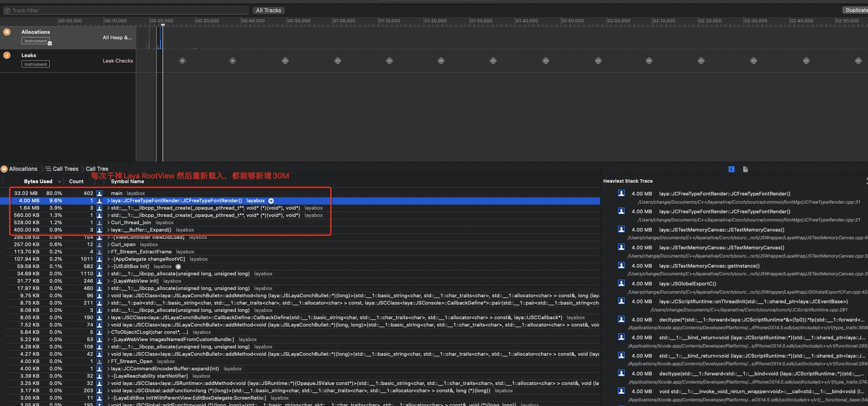Click the All Tracks button
868x406 pixels.
[x=268, y=10]
